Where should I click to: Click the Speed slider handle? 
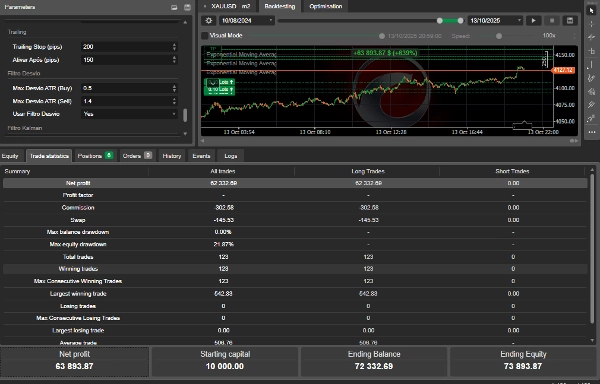[x=499, y=36]
